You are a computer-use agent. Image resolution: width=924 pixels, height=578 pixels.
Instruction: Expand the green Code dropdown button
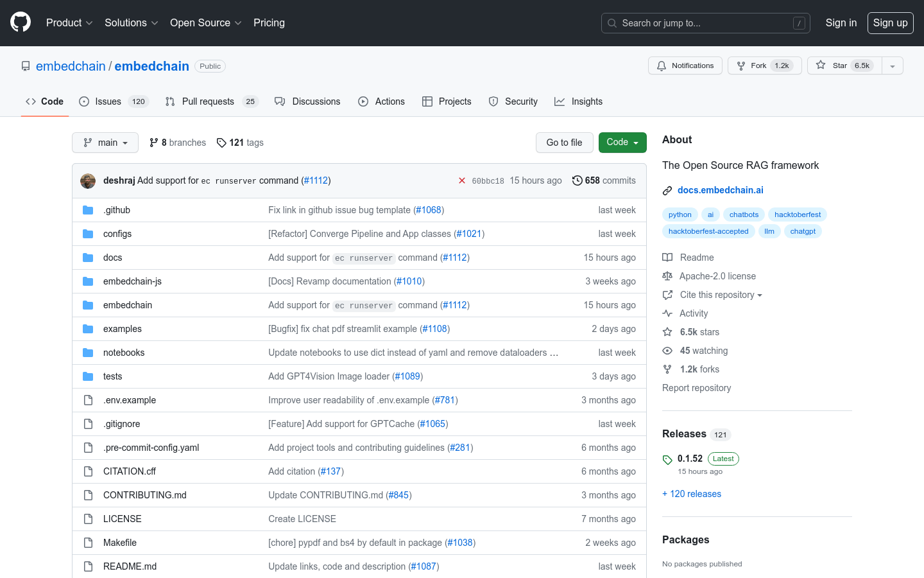[622, 143]
